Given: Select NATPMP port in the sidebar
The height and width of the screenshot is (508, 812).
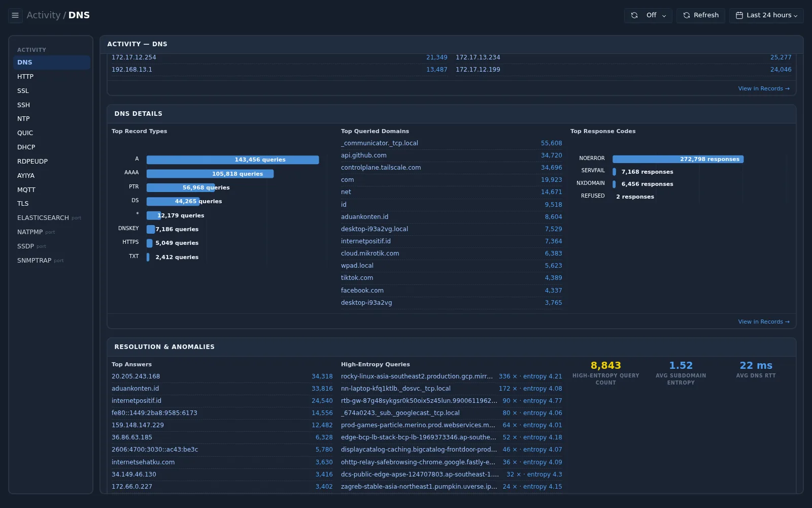Looking at the screenshot, I should [52, 232].
